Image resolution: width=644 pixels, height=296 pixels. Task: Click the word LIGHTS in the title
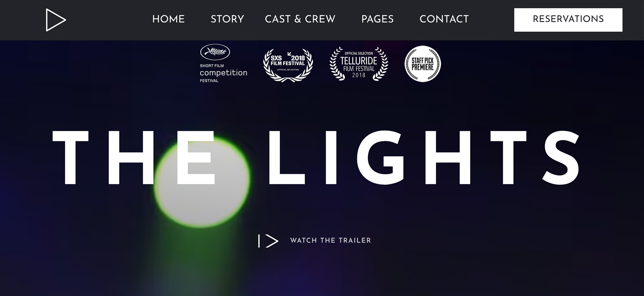coord(424,157)
